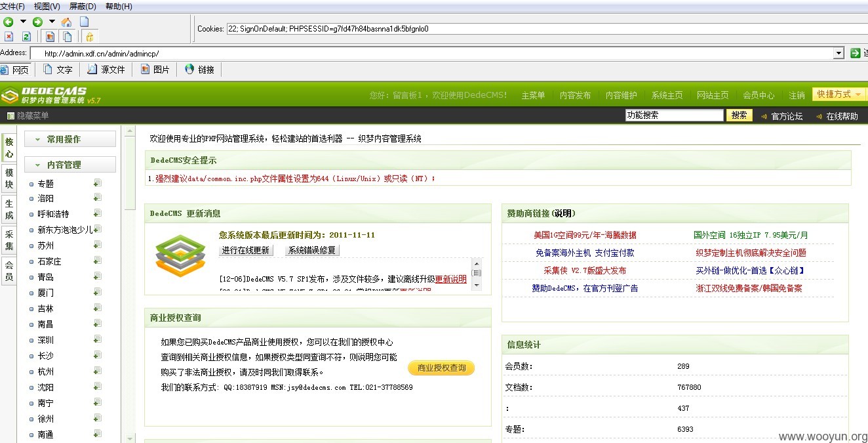Click add-document icon next to 洛阳
The width and height of the screenshot is (868, 443).
(97, 198)
